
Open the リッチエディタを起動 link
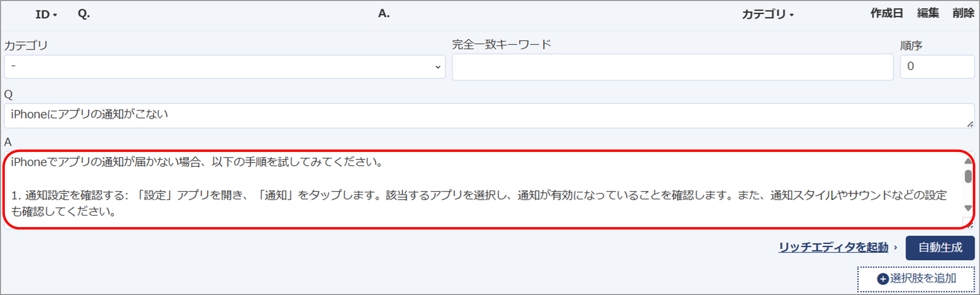[x=833, y=247]
